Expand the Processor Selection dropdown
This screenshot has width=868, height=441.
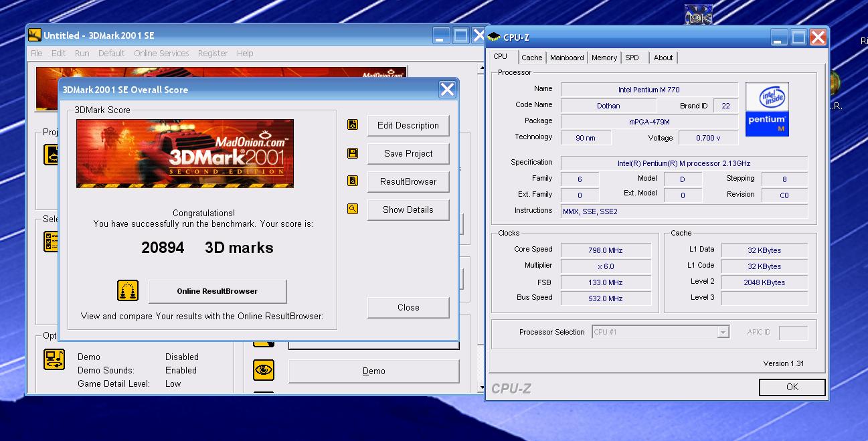pyautogui.click(x=723, y=332)
